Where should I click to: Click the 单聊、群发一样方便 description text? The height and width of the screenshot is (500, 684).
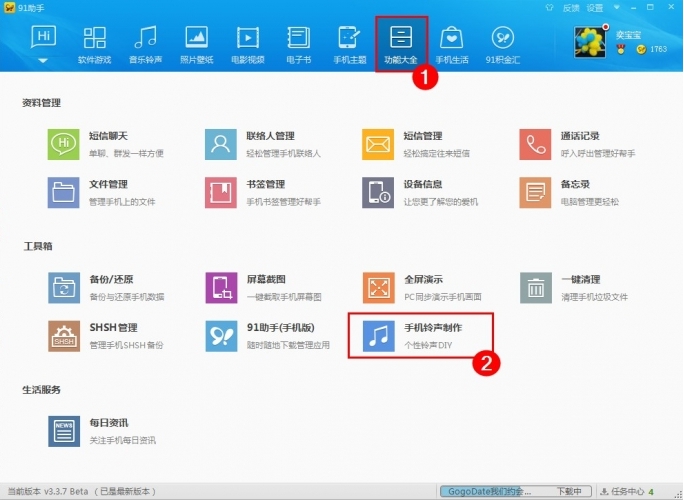(126, 154)
